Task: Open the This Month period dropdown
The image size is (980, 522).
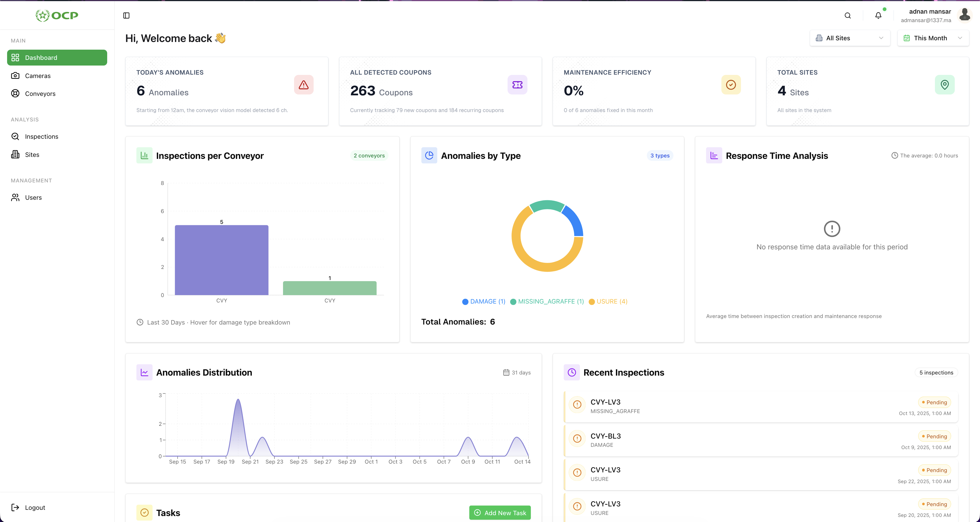Action: pyautogui.click(x=932, y=38)
